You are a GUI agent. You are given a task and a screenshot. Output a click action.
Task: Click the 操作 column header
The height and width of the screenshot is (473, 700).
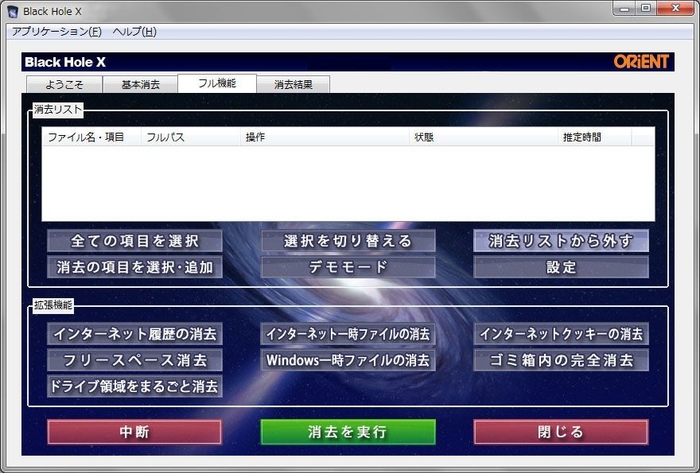click(x=325, y=137)
